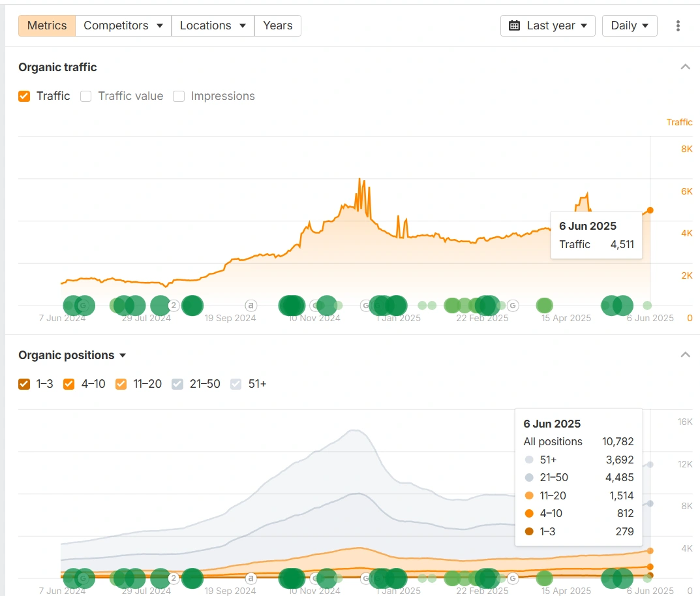
Task: Toggle the 51+ positions checkbox
Action: coord(236,384)
